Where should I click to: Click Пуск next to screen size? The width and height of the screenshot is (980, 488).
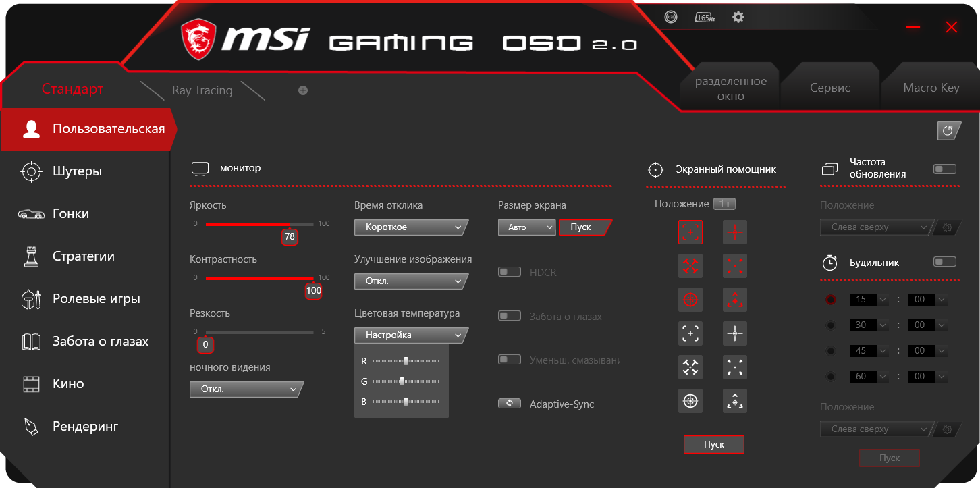tap(584, 227)
